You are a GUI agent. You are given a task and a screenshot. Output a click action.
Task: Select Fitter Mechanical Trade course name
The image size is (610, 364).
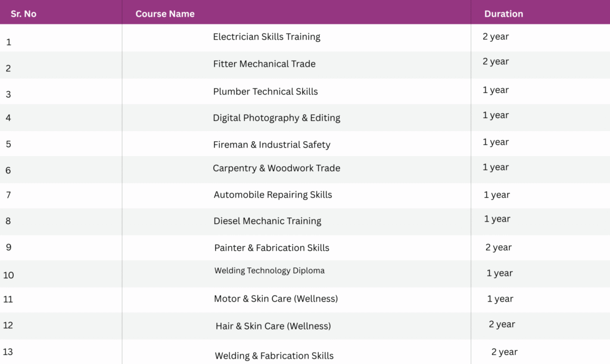(x=264, y=64)
